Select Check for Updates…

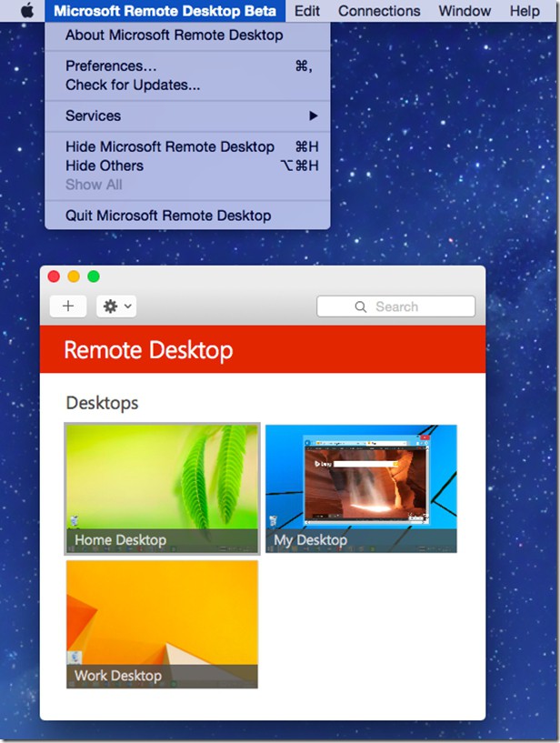tap(187, 85)
